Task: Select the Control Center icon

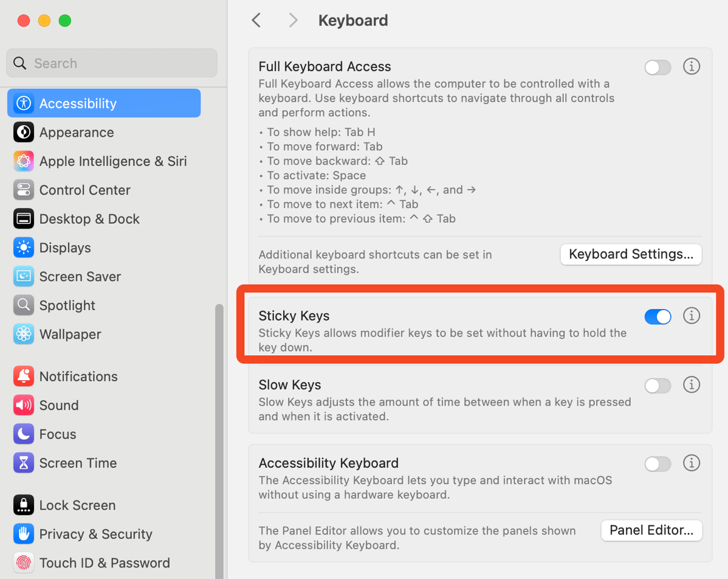Action: (84, 190)
